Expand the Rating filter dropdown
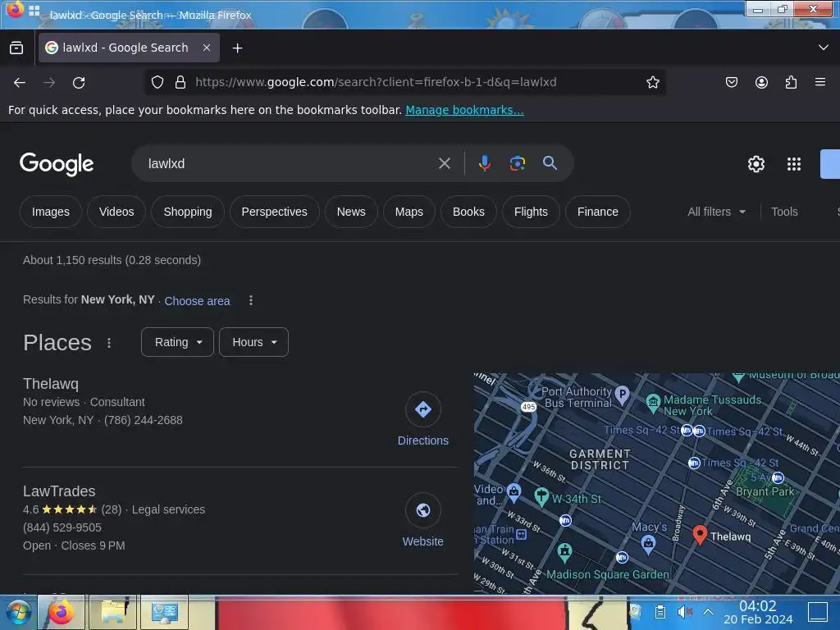Image resolution: width=840 pixels, height=630 pixels. click(177, 342)
